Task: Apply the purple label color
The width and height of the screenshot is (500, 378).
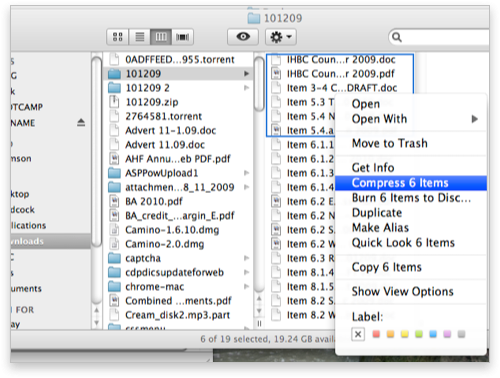Action: (x=447, y=334)
